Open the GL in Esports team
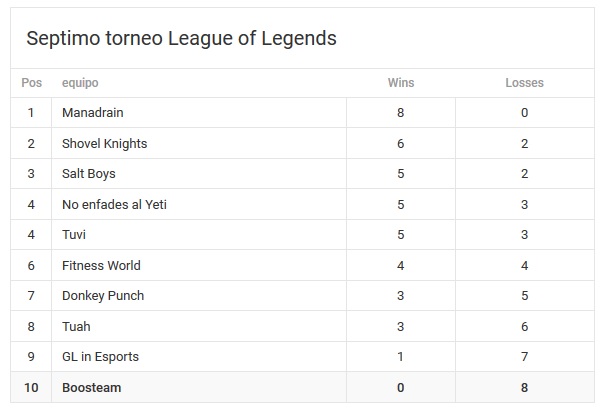 [x=100, y=357]
